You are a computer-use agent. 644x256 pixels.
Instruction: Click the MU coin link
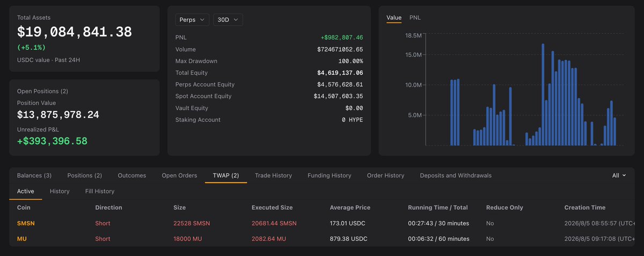pos(23,239)
